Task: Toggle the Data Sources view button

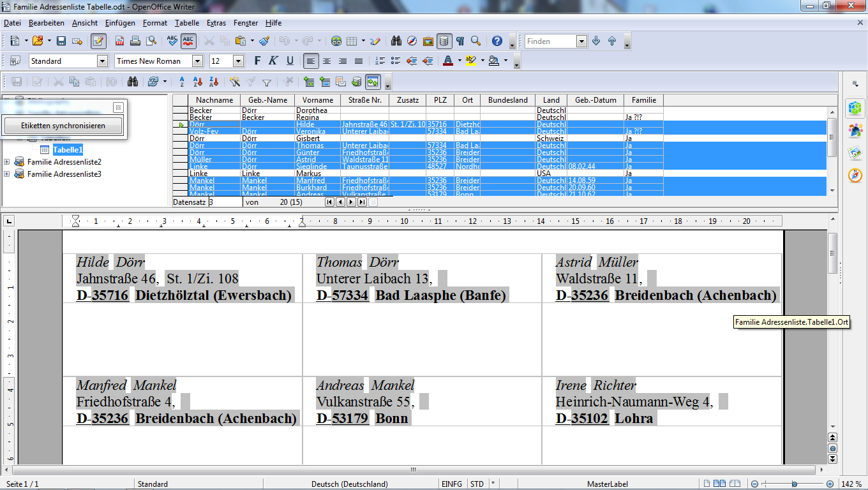Action: [x=444, y=41]
